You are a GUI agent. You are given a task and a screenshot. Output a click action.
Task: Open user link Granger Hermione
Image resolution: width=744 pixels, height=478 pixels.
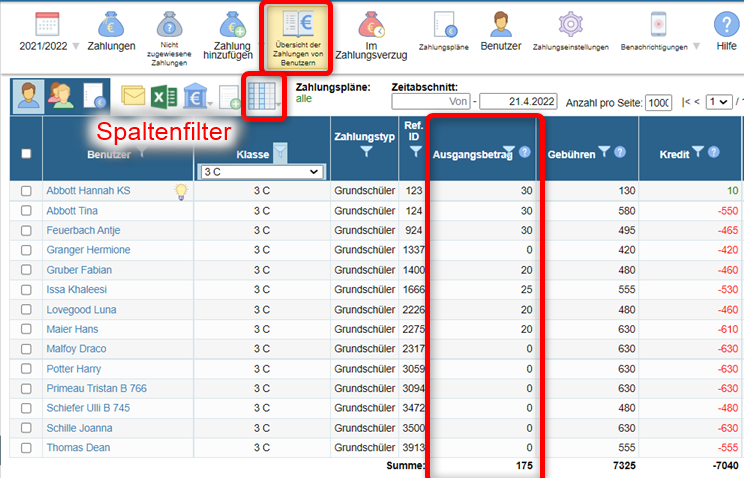tap(88, 250)
